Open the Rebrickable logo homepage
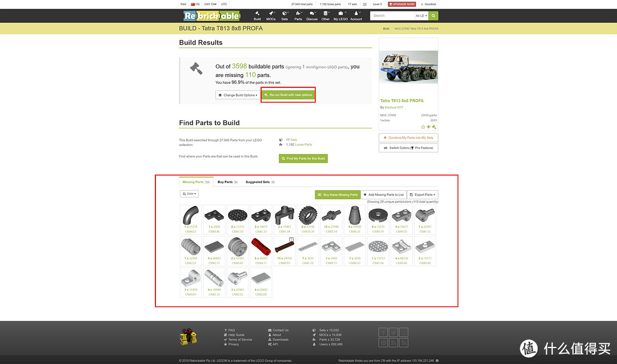617x364 pixels. tap(211, 16)
